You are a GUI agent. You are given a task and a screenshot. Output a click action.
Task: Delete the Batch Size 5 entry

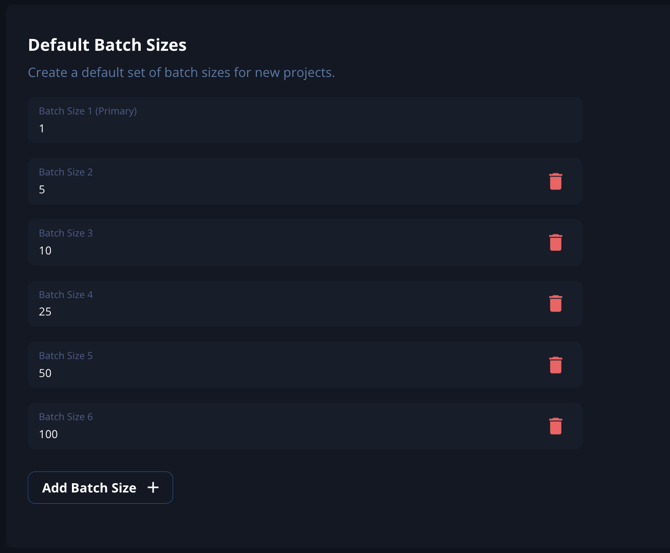556,365
